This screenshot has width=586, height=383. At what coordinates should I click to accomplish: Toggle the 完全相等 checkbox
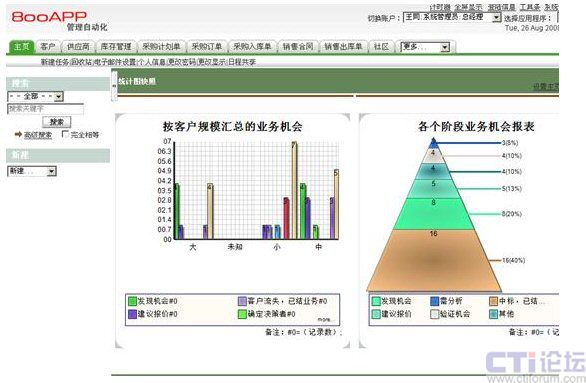coord(65,134)
